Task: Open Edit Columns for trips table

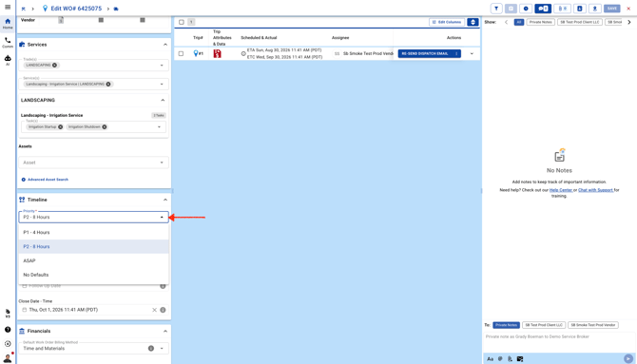Action: coord(447,22)
